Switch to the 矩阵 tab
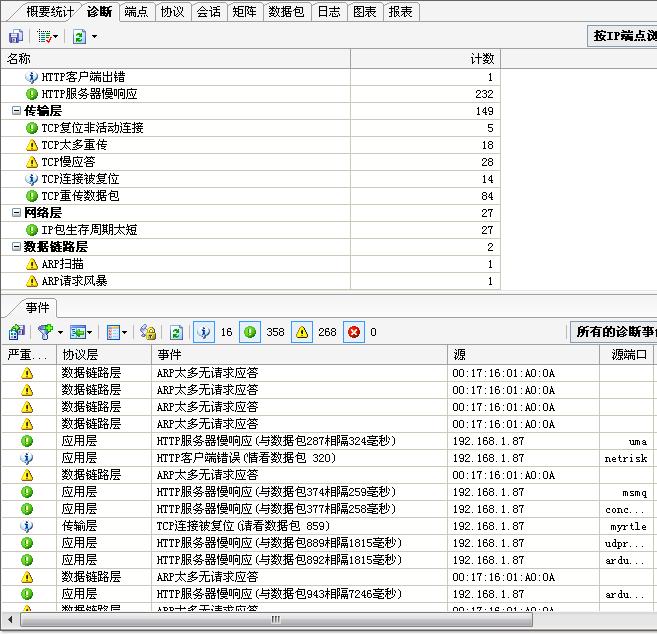The height and width of the screenshot is (634, 657). click(x=244, y=12)
